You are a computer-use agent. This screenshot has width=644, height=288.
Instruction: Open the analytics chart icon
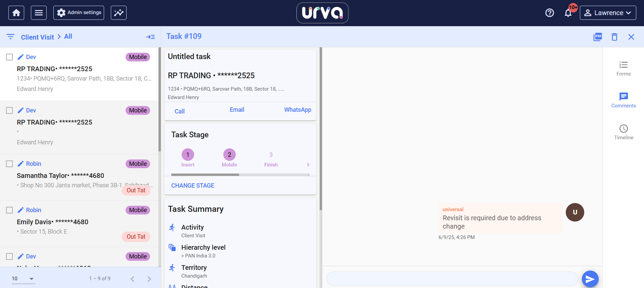pos(119,13)
